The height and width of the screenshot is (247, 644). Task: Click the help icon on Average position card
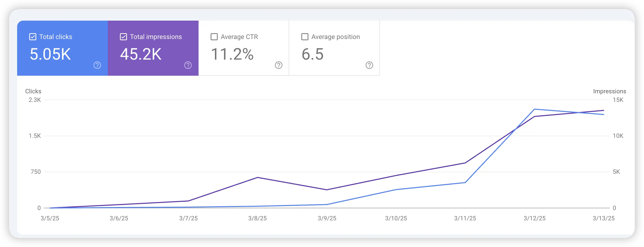(369, 65)
